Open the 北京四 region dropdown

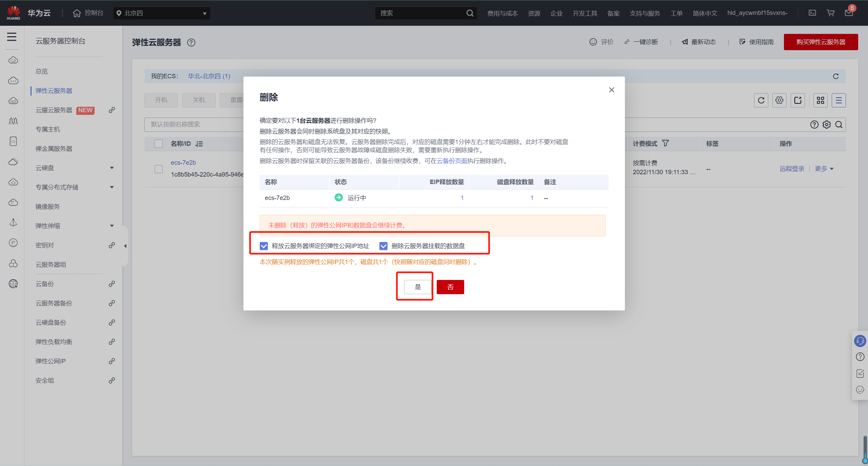click(162, 13)
